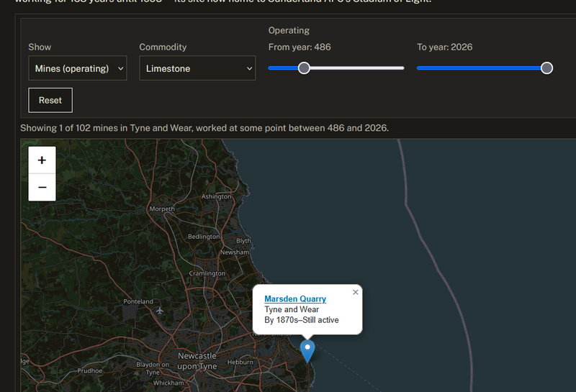Open the Commodity dropdown showing Limestone
The width and height of the screenshot is (576, 392).
(197, 68)
